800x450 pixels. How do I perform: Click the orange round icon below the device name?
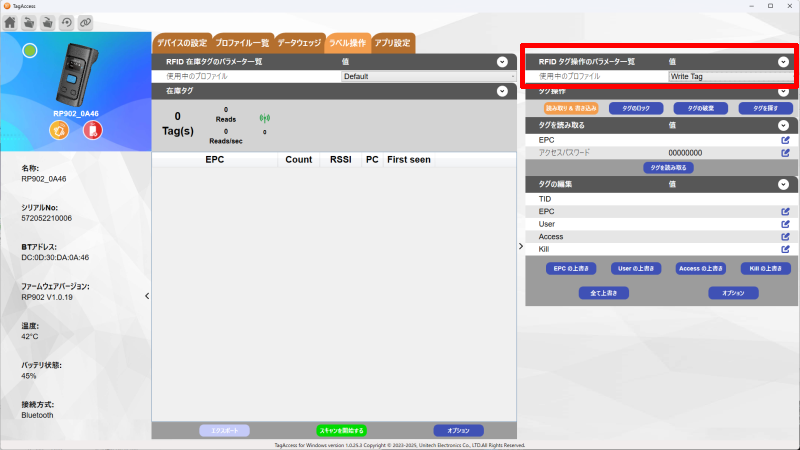pyautogui.click(x=59, y=131)
